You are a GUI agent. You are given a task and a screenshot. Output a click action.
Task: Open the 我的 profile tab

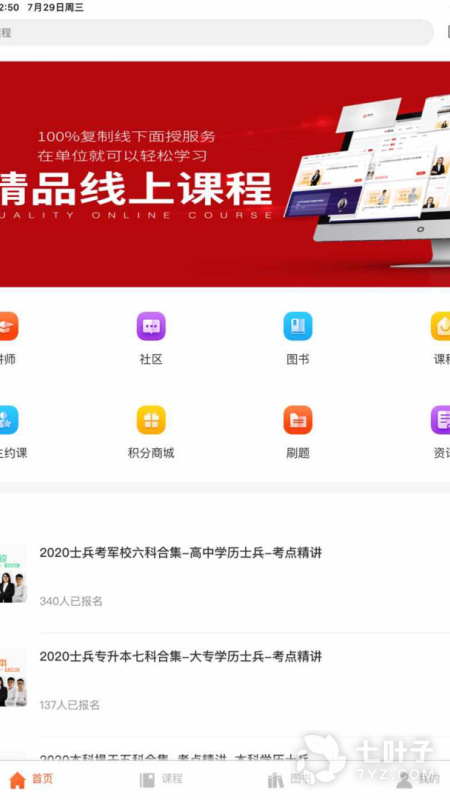click(417, 779)
